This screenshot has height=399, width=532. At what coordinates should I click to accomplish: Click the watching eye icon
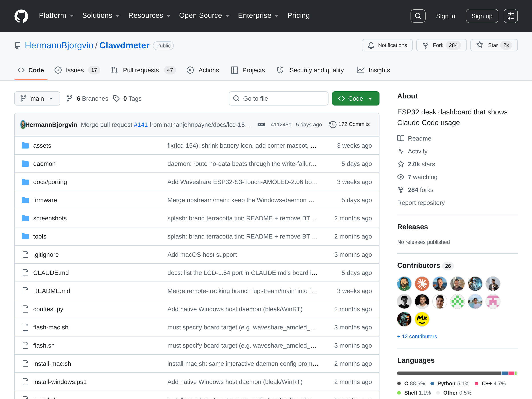(401, 177)
